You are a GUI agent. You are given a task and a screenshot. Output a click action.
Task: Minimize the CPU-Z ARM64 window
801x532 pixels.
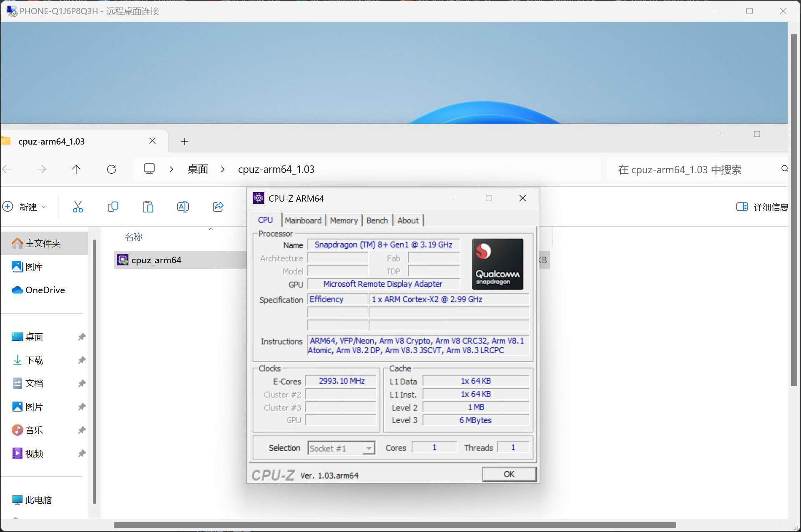point(455,198)
